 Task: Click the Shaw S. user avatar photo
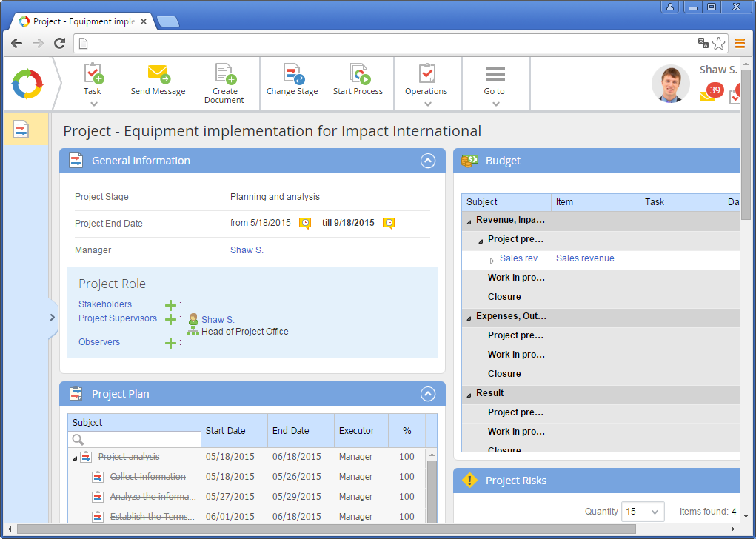point(670,84)
